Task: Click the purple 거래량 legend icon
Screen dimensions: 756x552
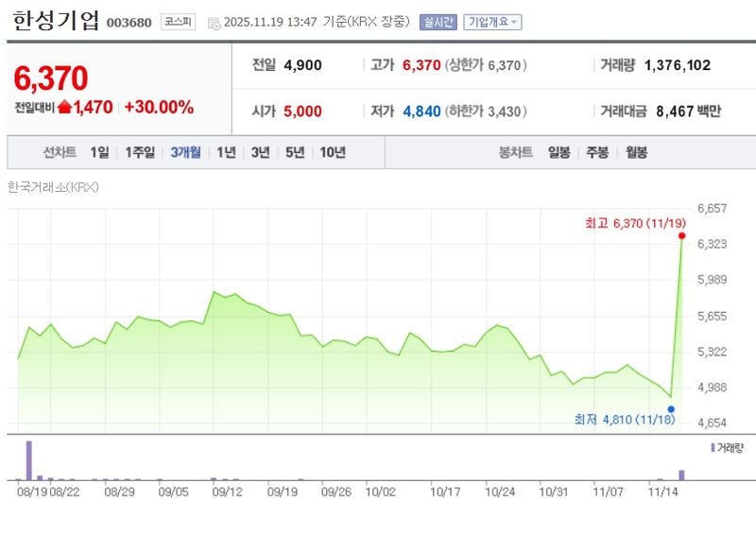Action: point(713,447)
